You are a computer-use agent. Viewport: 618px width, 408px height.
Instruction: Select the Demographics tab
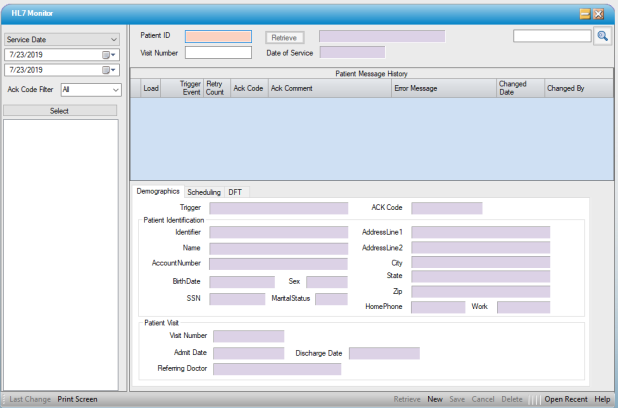(158, 191)
